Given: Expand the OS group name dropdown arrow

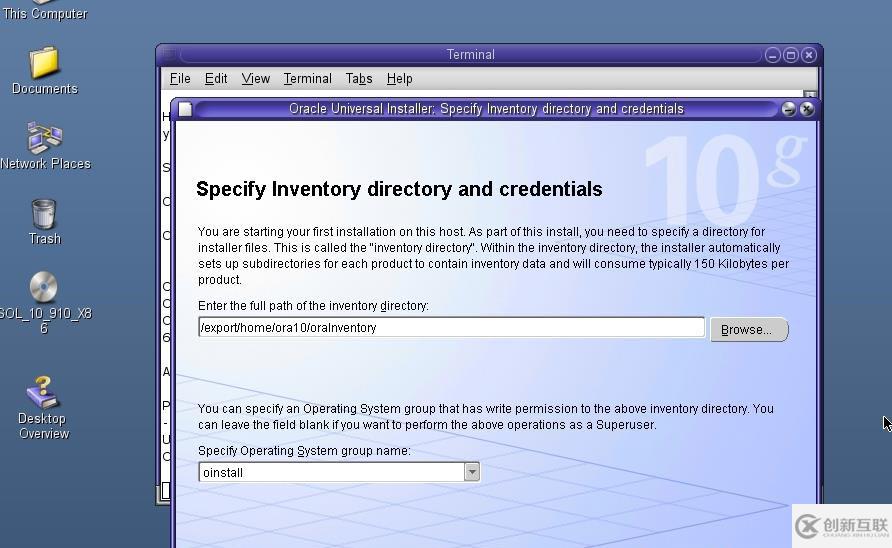Looking at the screenshot, I should 472,472.
